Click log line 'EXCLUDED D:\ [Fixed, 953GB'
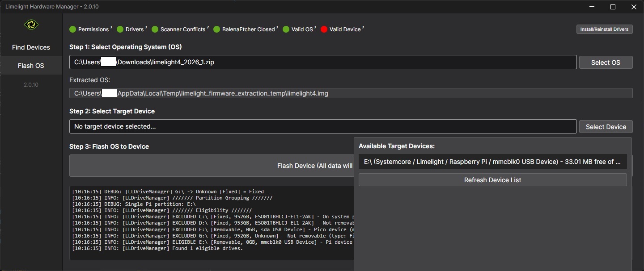Screen dimensions: 644x271 tap(212, 223)
